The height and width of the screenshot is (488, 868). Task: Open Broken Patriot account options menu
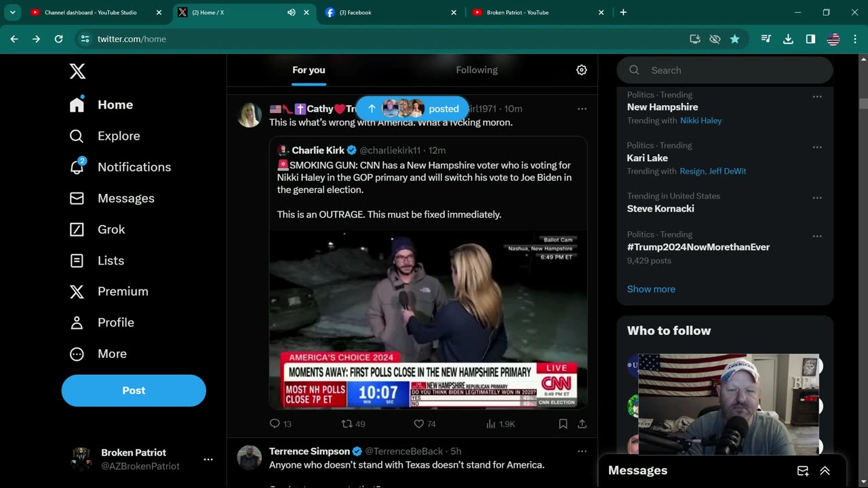pos(208,460)
